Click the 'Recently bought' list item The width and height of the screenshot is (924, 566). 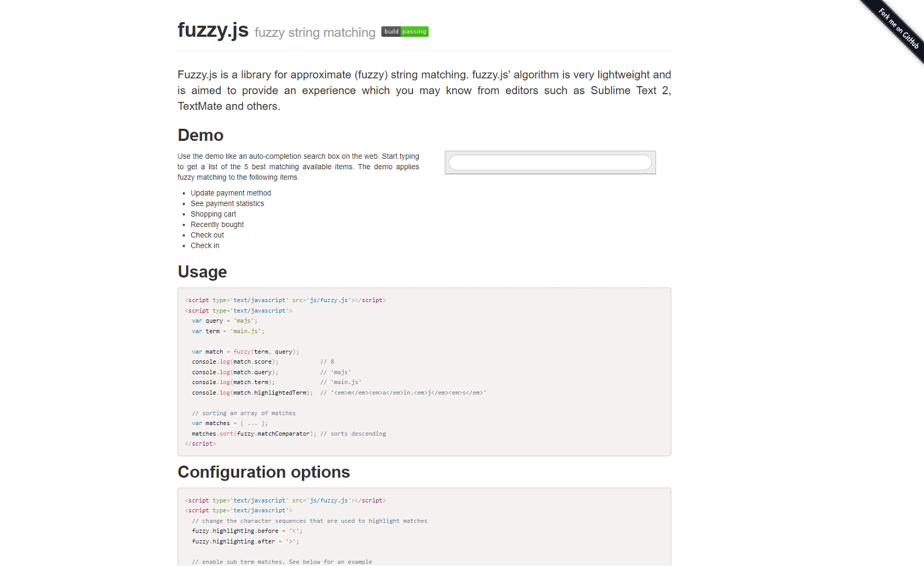click(217, 225)
